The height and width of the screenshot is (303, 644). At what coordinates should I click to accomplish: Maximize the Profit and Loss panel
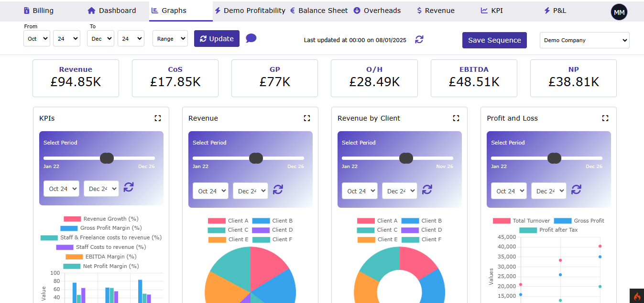(x=605, y=118)
